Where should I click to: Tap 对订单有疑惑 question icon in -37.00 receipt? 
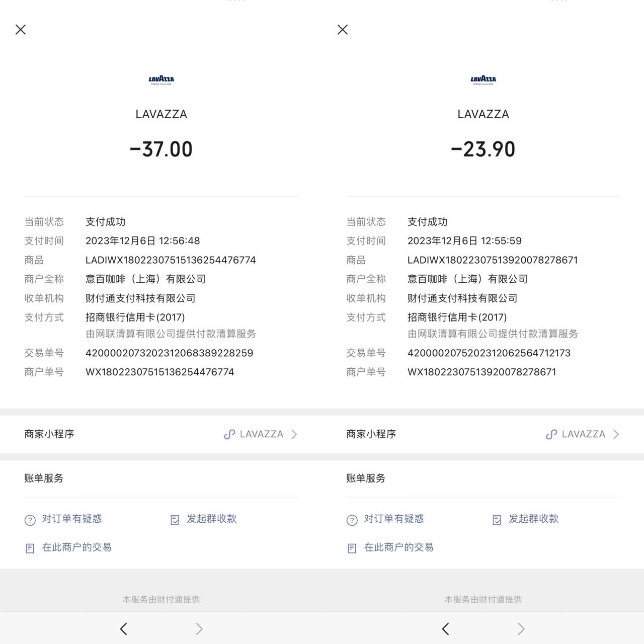point(30,520)
